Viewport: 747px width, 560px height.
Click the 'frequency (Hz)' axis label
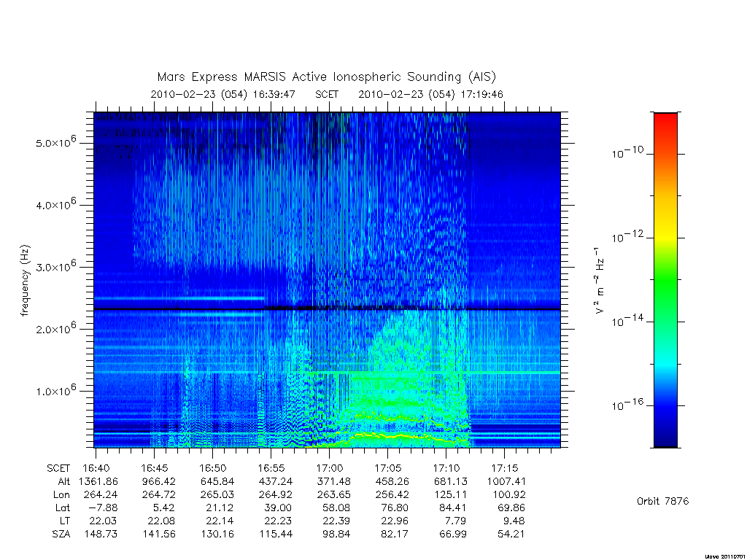[x=25, y=281]
